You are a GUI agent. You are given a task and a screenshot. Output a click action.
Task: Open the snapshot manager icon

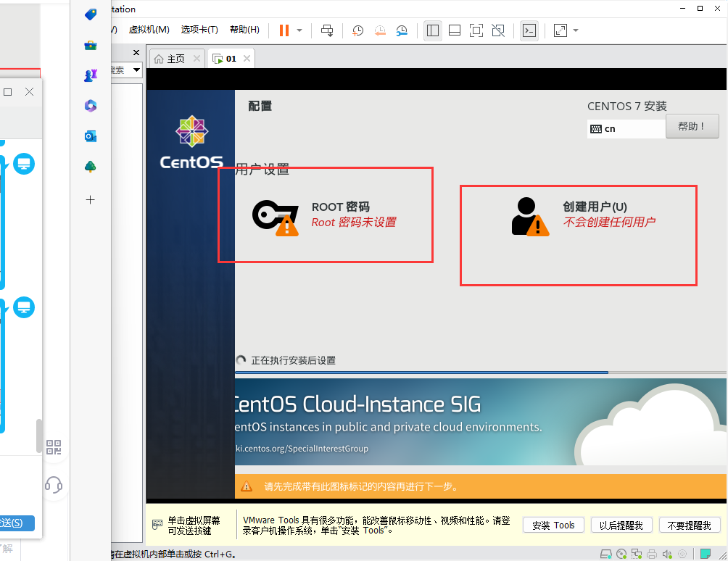402,30
